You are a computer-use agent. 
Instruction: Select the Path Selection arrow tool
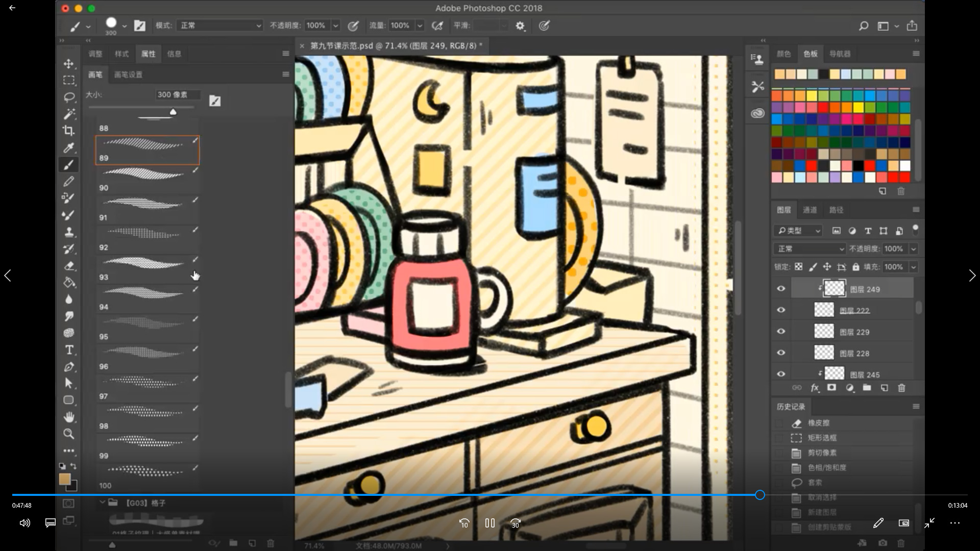[68, 384]
